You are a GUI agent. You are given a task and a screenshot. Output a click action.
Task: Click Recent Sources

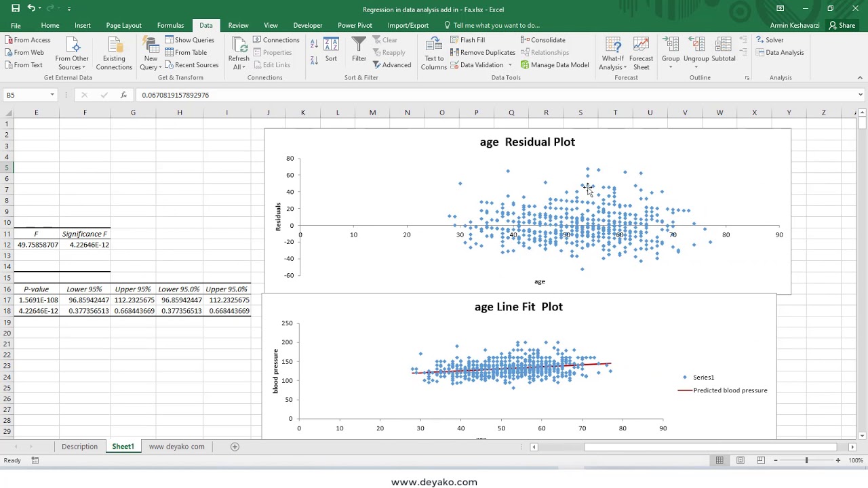coord(192,65)
